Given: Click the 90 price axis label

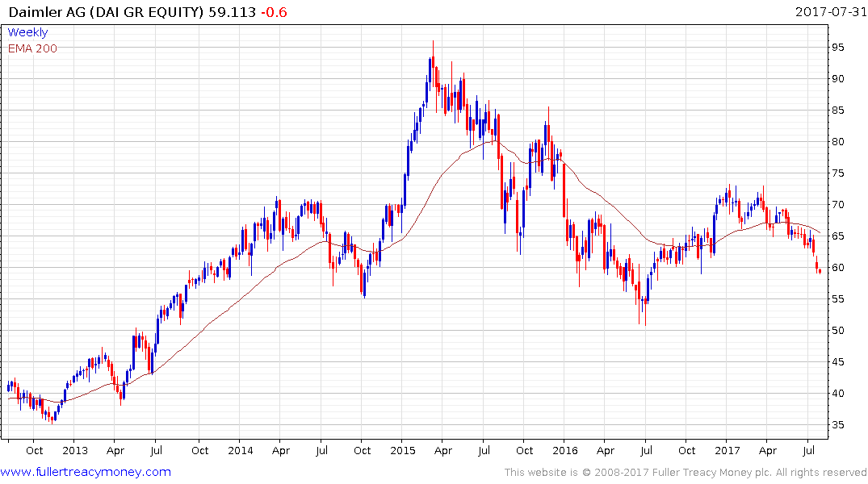Looking at the screenshot, I should (837, 79).
